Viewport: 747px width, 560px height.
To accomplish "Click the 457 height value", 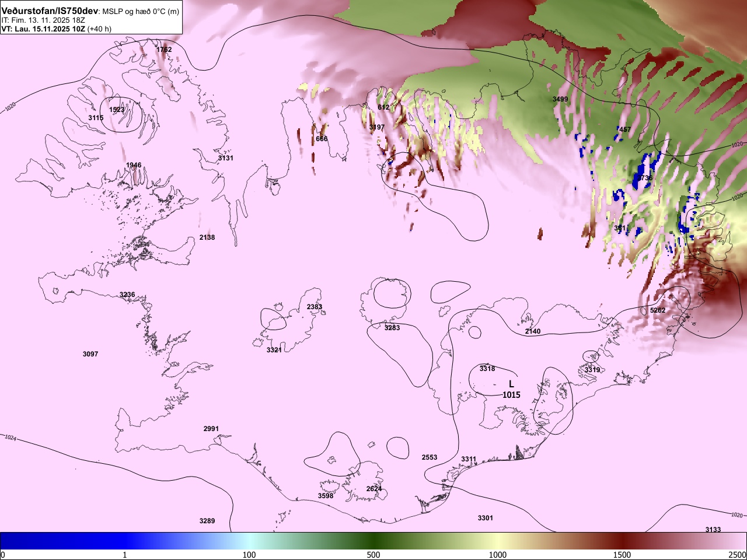I will pyautogui.click(x=624, y=129).
